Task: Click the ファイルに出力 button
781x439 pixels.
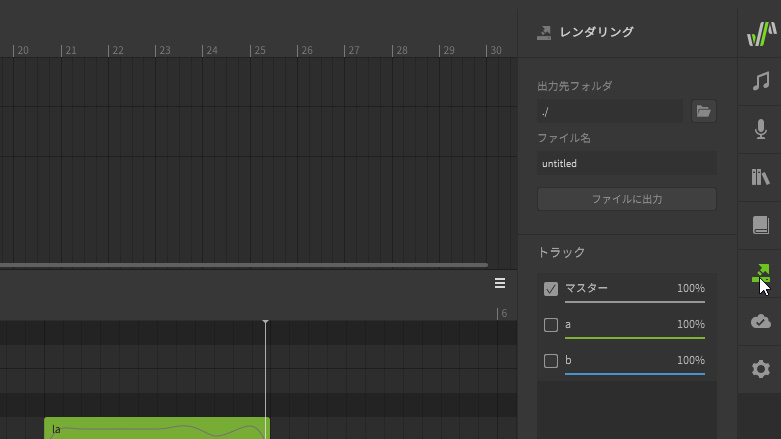Action: (x=627, y=199)
